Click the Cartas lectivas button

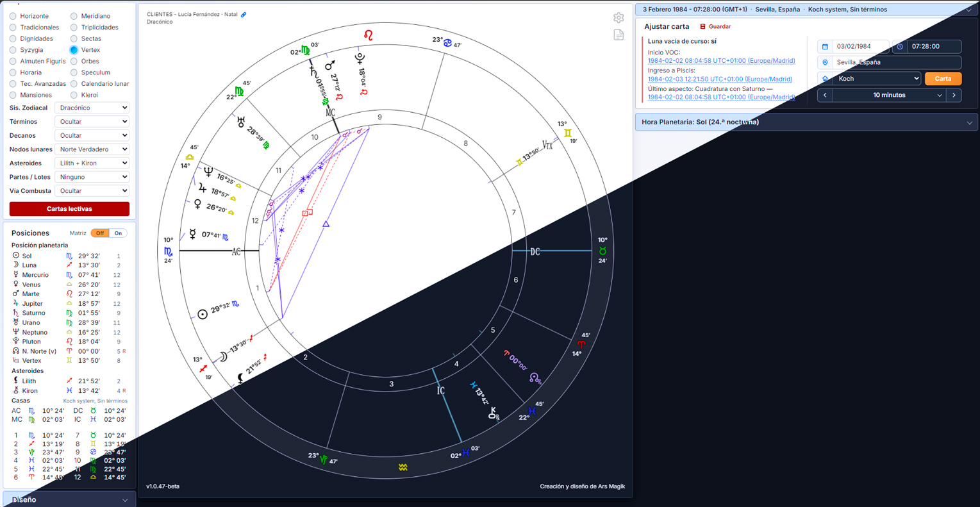(x=69, y=209)
